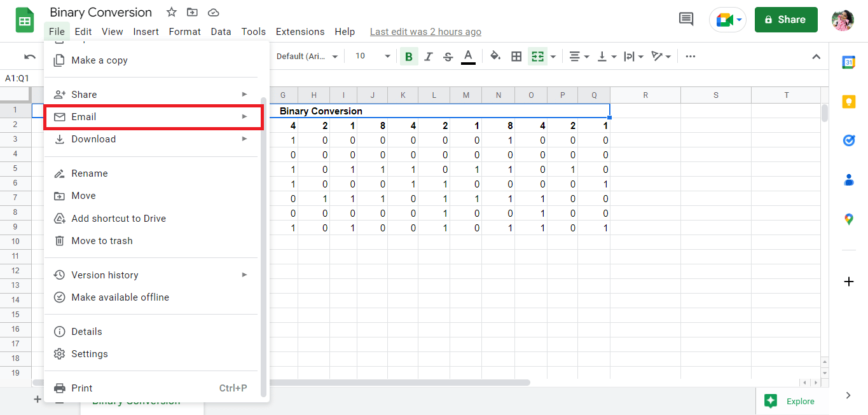868x415 pixels.
Task: Open the View menu
Action: pyautogui.click(x=113, y=32)
